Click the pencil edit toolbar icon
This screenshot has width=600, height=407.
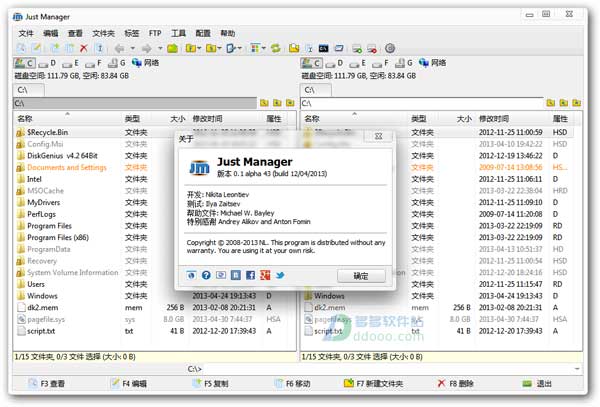[x=36, y=48]
